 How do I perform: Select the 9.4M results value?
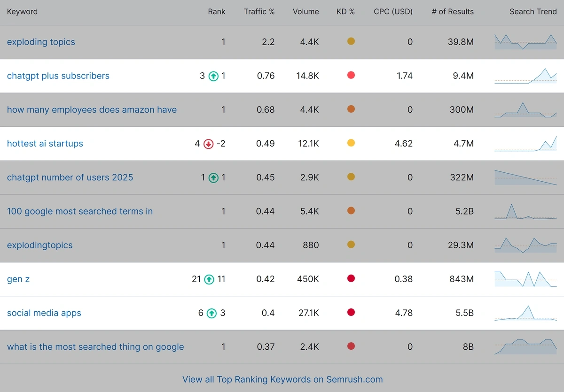463,76
